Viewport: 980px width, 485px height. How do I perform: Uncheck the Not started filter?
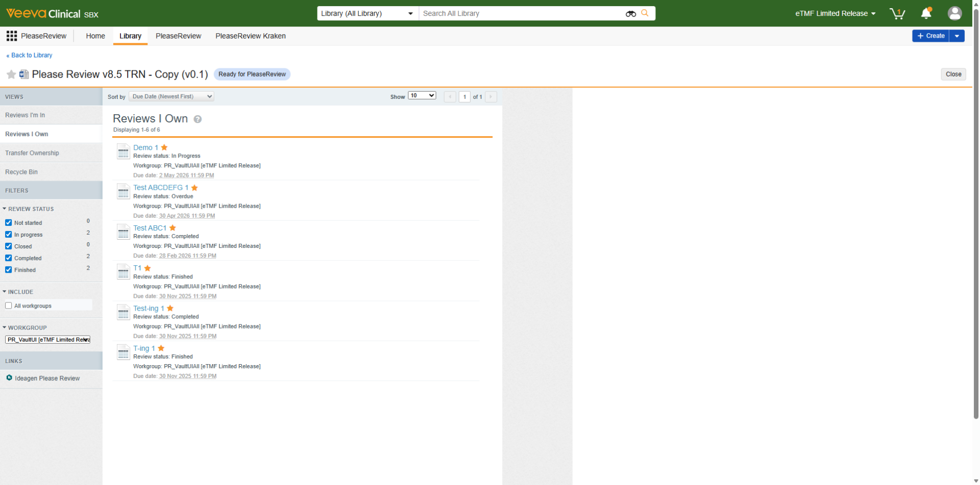(x=9, y=223)
